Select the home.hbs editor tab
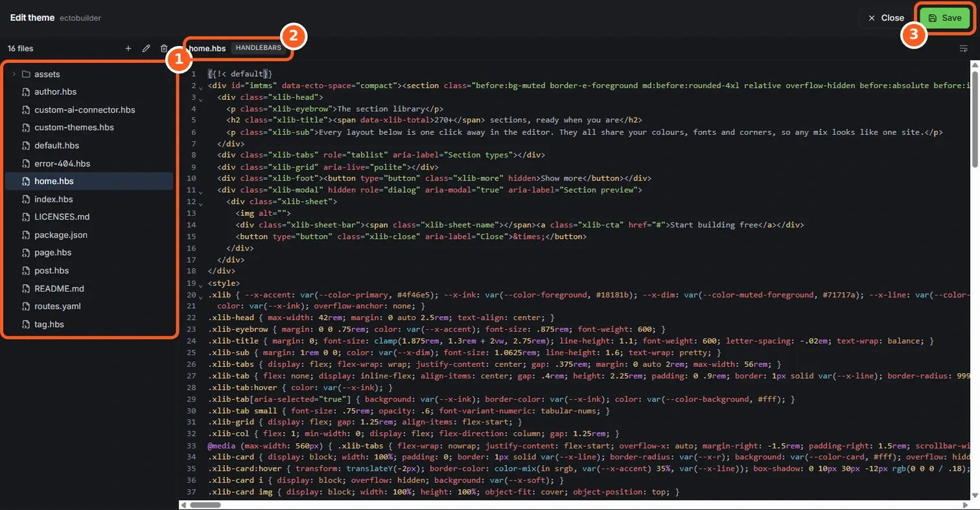 207,48
